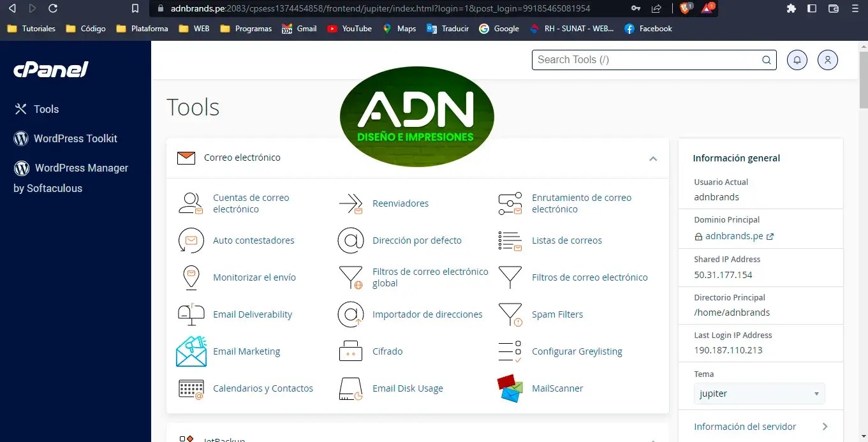Open the Programas bookmarks folder
The image size is (868, 442).
[246, 29]
